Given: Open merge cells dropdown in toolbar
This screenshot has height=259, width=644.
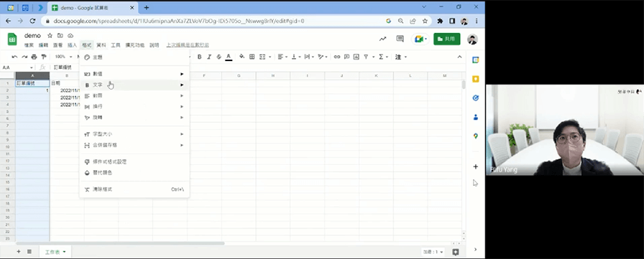Looking at the screenshot, I should [x=264, y=57].
